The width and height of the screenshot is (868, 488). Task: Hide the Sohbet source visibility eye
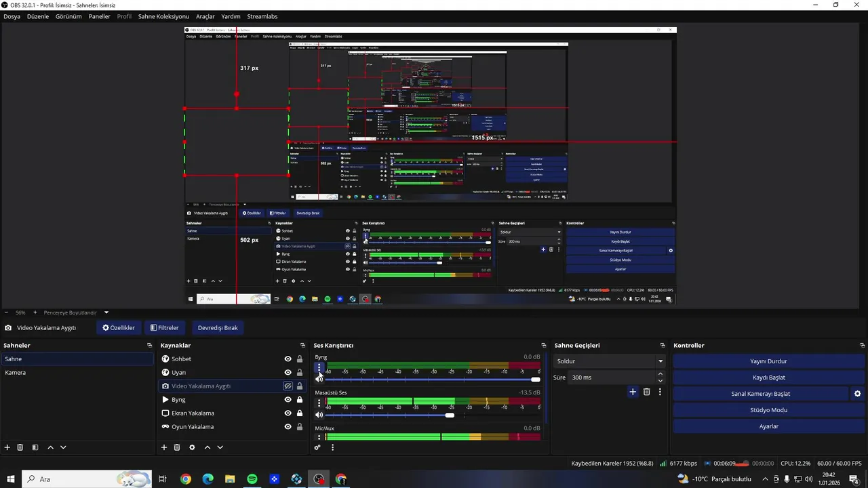(288, 359)
